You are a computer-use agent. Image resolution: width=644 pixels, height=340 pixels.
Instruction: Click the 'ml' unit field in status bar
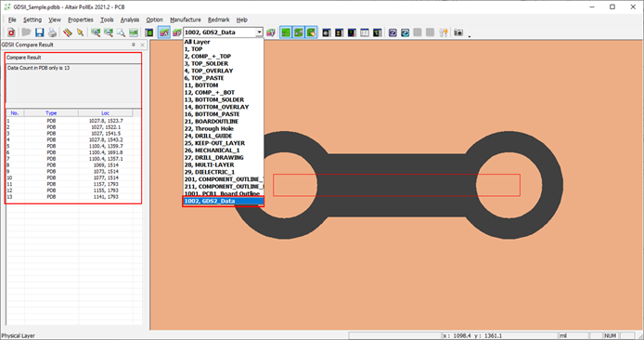573,336
